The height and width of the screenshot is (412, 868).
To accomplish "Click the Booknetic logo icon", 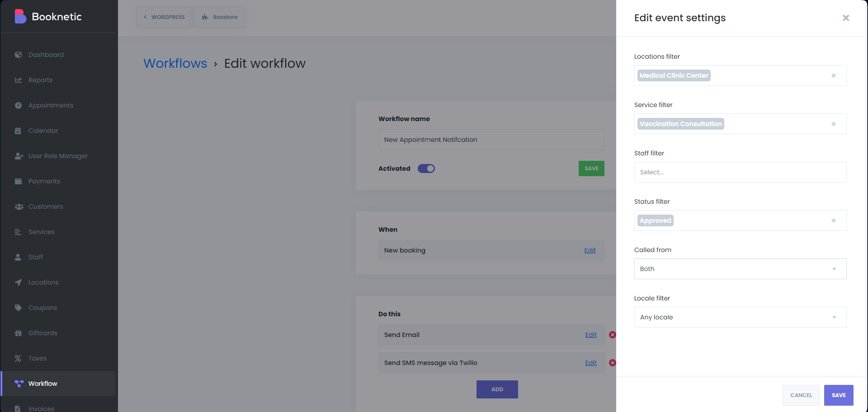I will [x=20, y=16].
